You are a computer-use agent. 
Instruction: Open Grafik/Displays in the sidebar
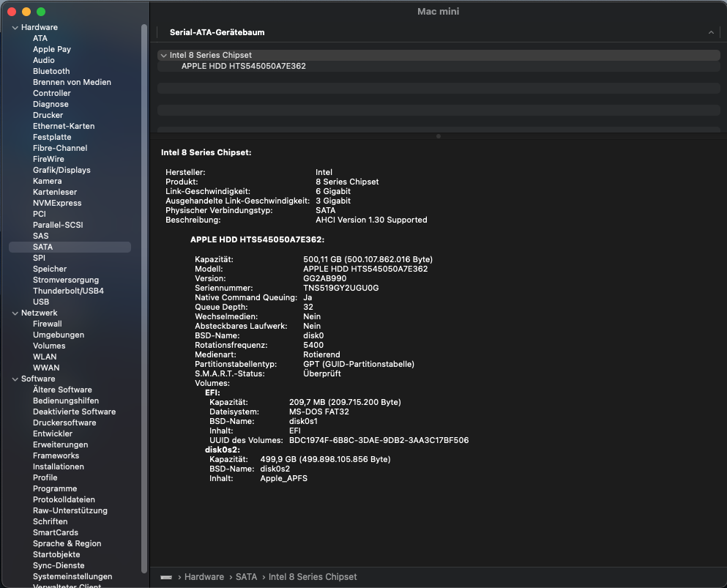pos(61,170)
